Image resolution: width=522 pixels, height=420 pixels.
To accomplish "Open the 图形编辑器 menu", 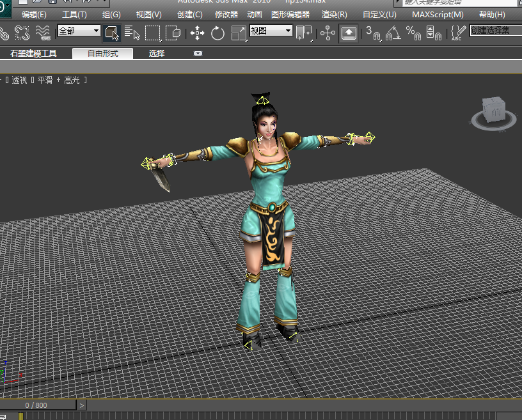I will pos(290,15).
